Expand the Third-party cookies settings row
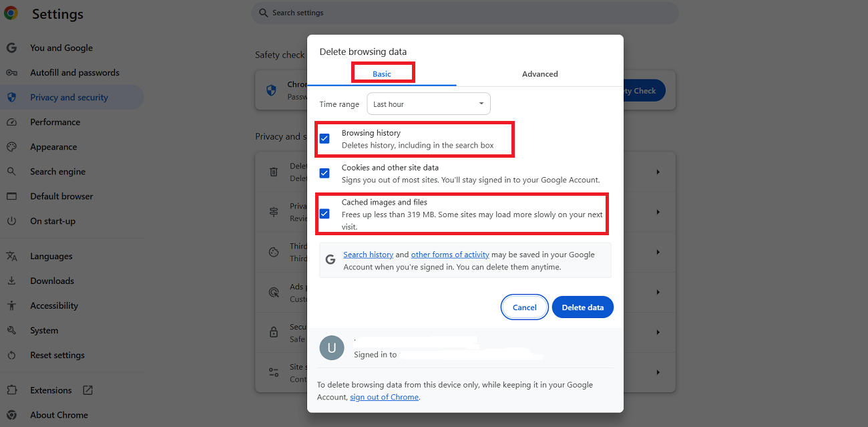The image size is (868, 427). coord(658,252)
